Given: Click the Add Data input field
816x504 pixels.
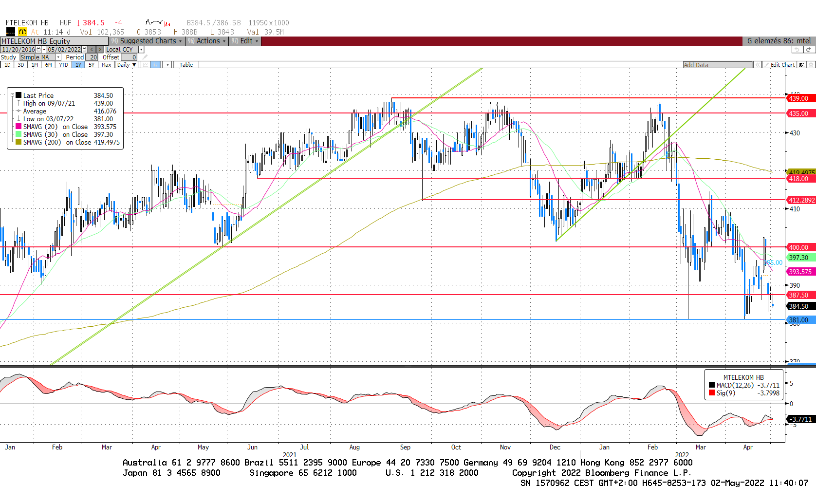Looking at the screenshot, I should click(x=718, y=65).
